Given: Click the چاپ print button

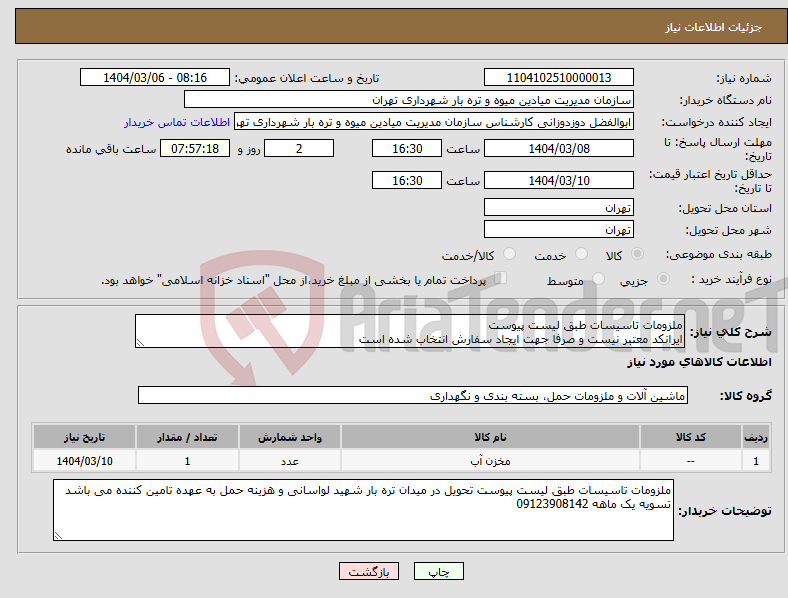Looking at the screenshot, I should pyautogui.click(x=439, y=571).
